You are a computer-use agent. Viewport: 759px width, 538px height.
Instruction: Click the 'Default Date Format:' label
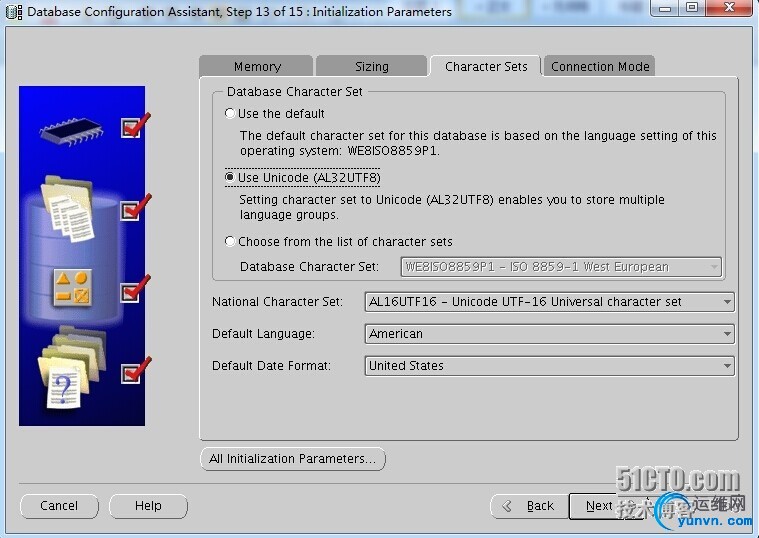[271, 366]
